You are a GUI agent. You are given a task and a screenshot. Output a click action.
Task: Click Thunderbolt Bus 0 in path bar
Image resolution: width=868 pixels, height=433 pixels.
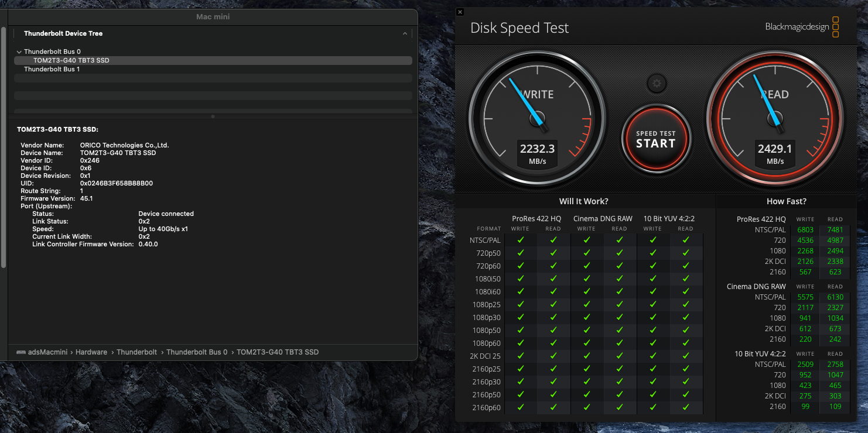click(197, 352)
